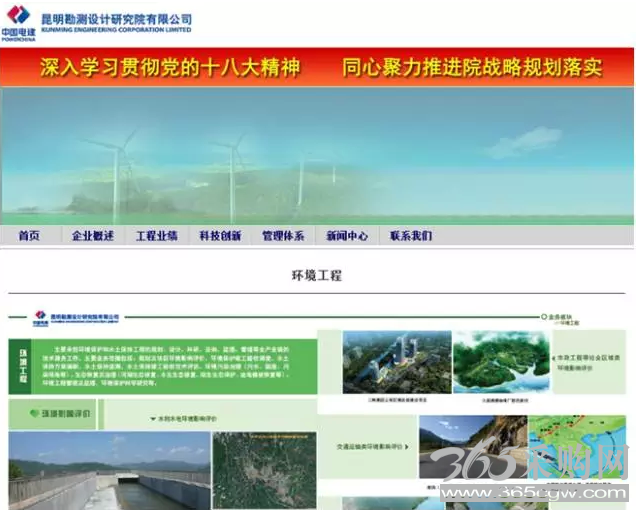Open the green island aerial thumbnail
This screenshot has height=510, width=636.
(x=502, y=362)
